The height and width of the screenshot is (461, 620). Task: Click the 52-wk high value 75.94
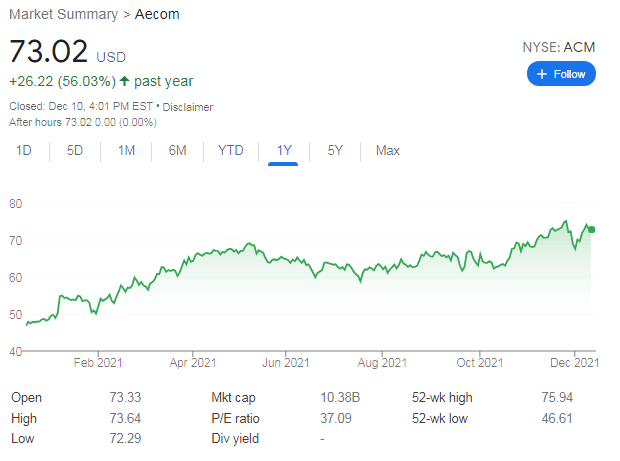(x=557, y=397)
